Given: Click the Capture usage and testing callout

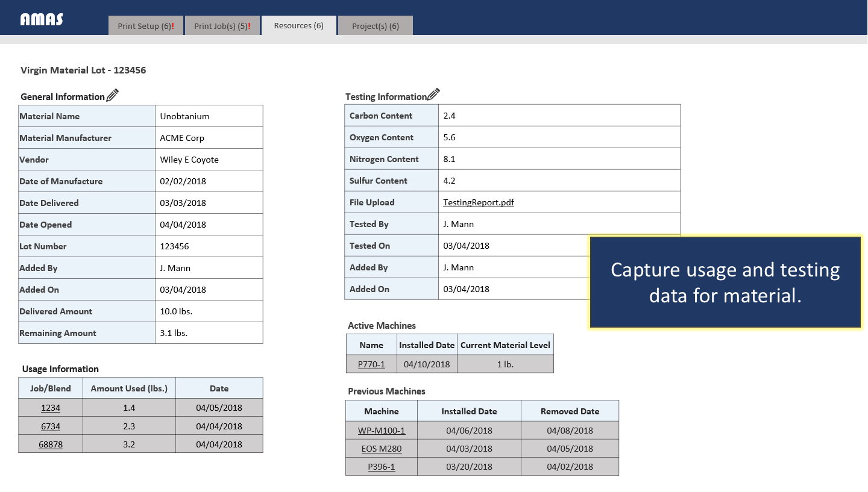Looking at the screenshot, I should pyautogui.click(x=725, y=282).
